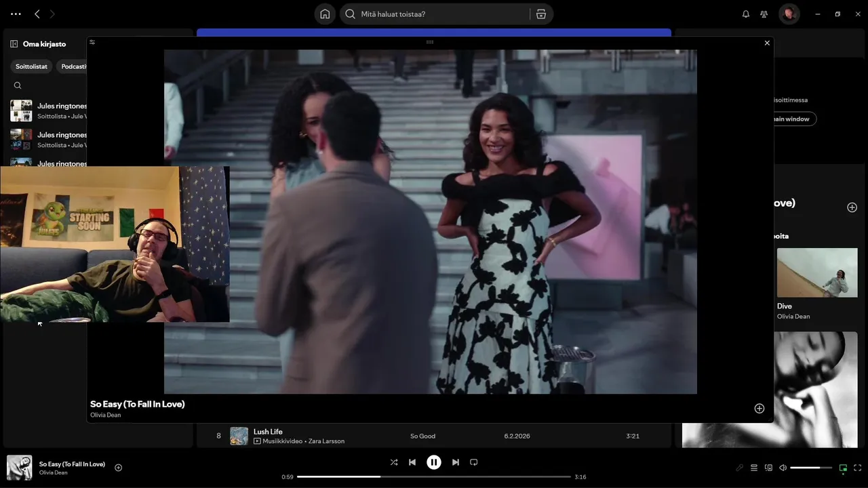Image resolution: width=868 pixels, height=488 pixels.
Task: Click Dive title in right panel
Action: [785, 306]
